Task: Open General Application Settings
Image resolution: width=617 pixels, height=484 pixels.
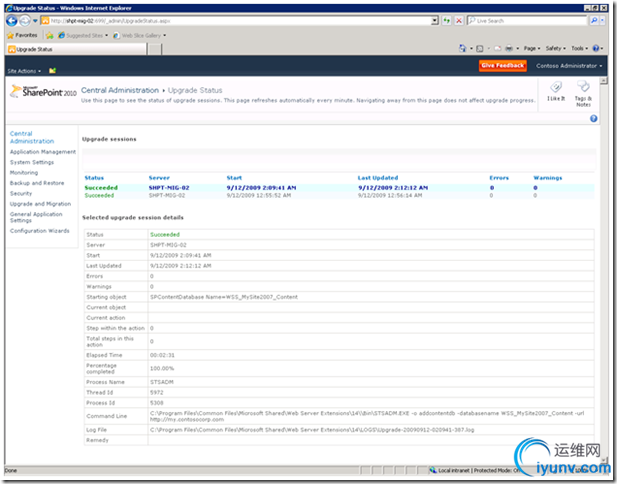Action: 36,217
